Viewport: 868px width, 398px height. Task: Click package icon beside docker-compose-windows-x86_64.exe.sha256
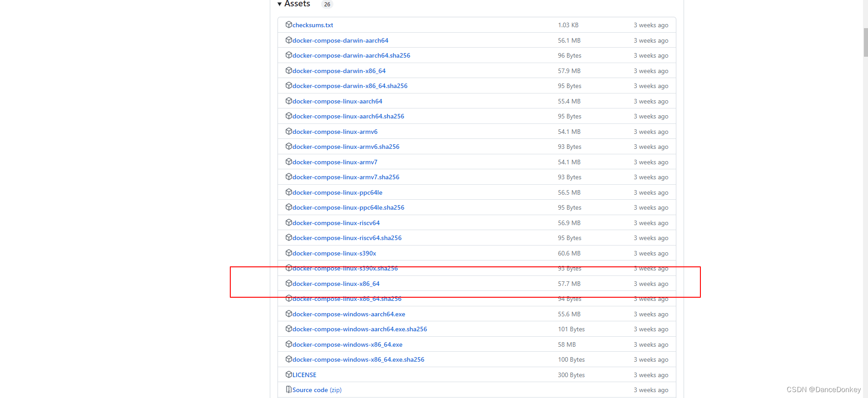(288, 359)
